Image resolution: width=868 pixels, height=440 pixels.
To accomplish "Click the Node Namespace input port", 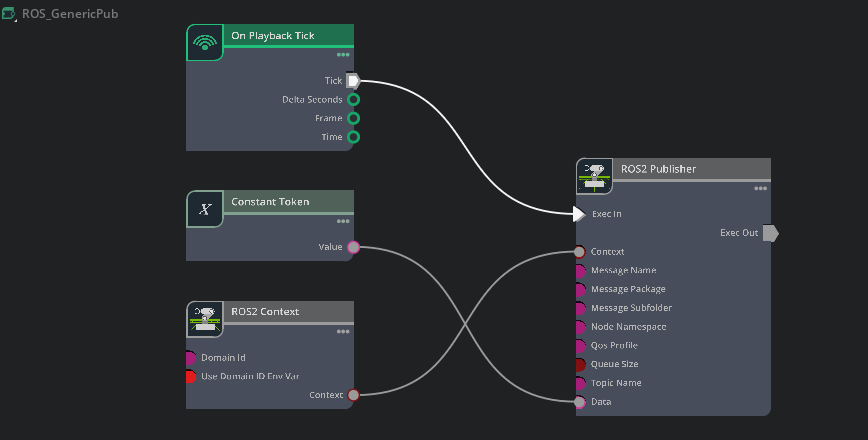I will click(580, 327).
